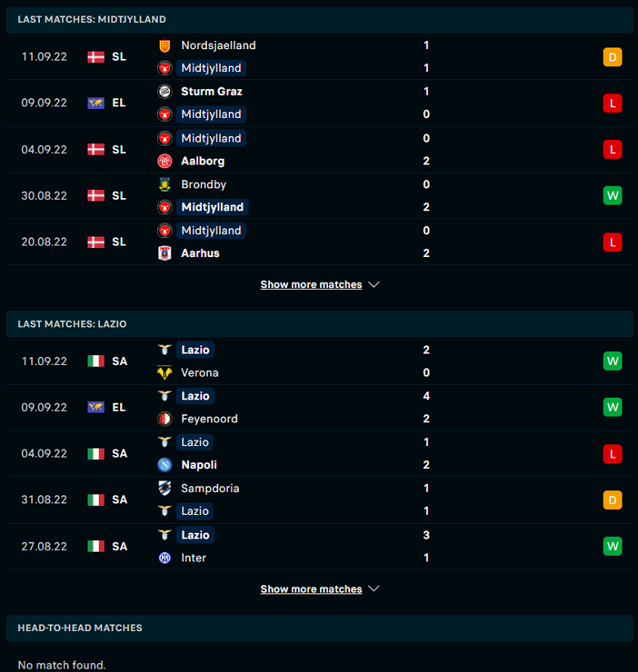Image resolution: width=638 pixels, height=672 pixels.
Task: Click the Sampdoria club logo
Action: click(x=165, y=488)
